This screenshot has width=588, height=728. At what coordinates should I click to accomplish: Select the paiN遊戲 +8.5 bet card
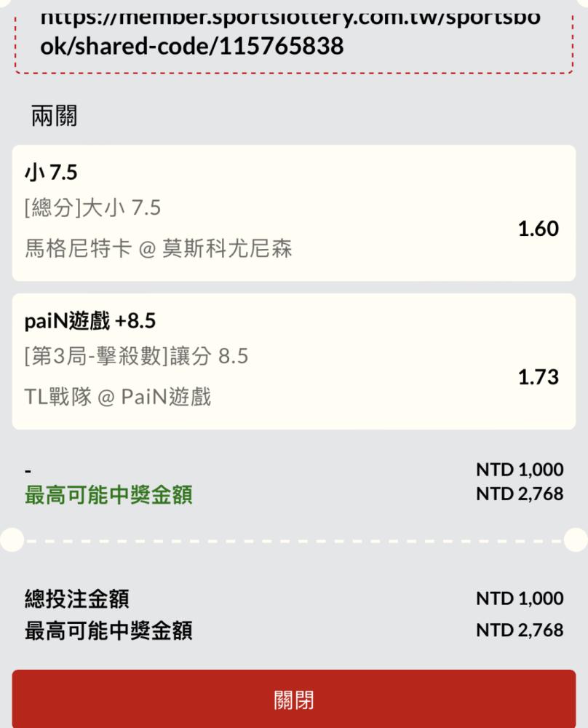(294, 361)
